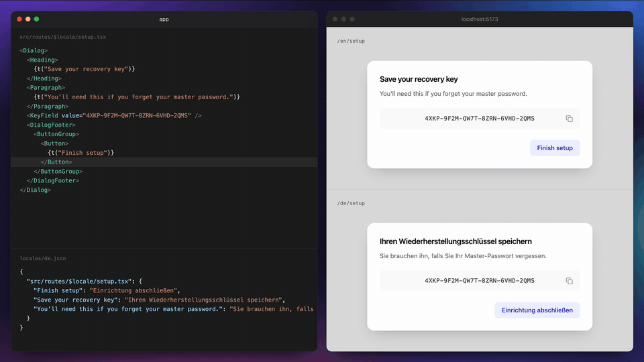Viewport: 644px width, 362px height.
Task: Copy the recovery key in the English dialog
Action: [x=569, y=119]
